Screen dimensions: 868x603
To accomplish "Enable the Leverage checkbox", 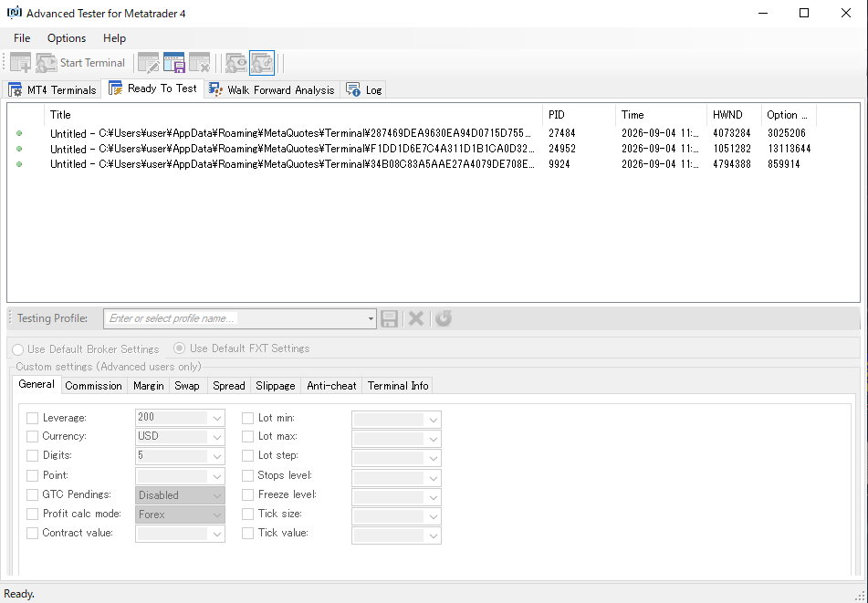I will coord(33,418).
